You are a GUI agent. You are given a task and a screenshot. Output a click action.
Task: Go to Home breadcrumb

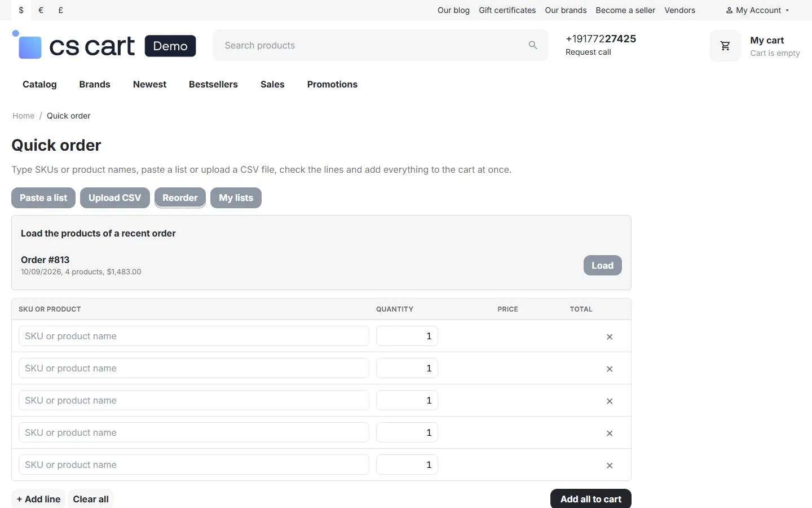coord(23,116)
